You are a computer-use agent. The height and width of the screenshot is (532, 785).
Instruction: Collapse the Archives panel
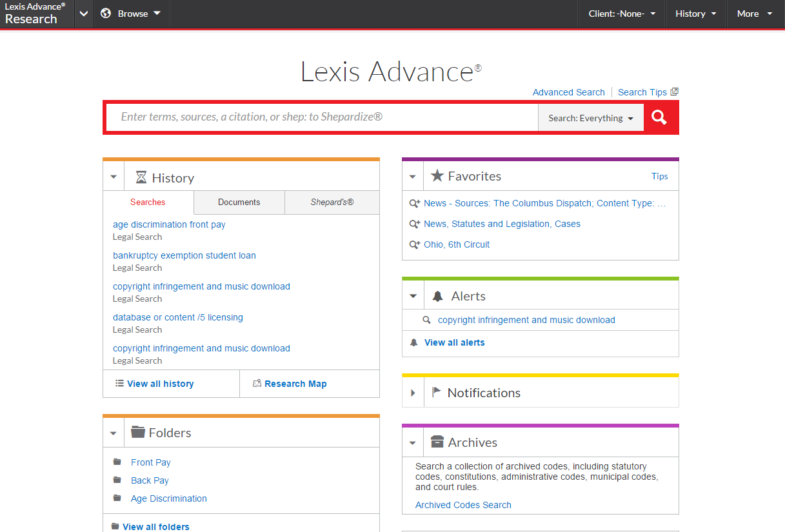tap(413, 442)
